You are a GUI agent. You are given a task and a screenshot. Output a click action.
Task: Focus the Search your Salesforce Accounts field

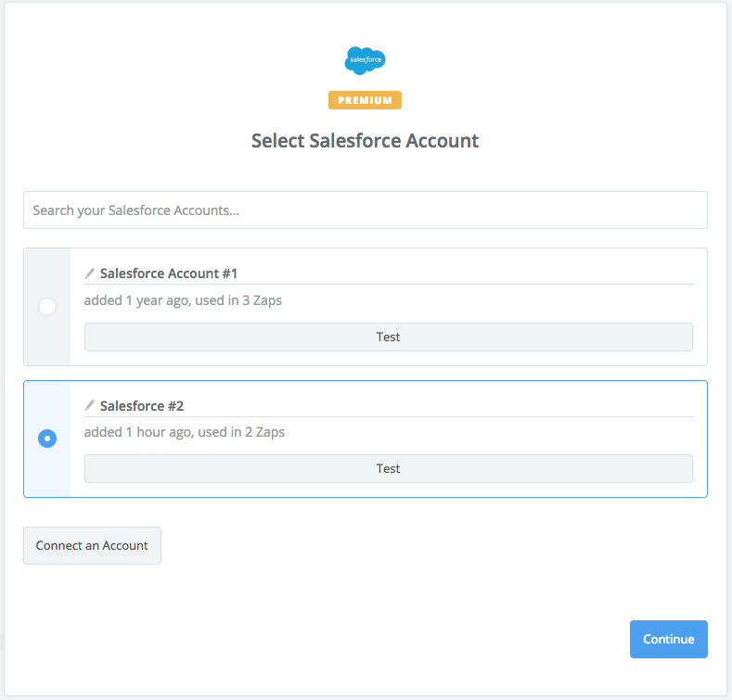click(366, 210)
